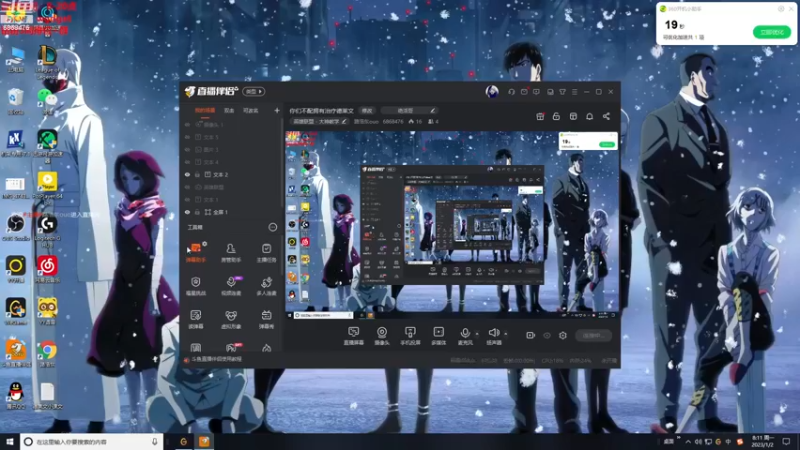The image size is (800, 450).
Task: Add a 手机投屏 phone mirroring source
Action: tap(410, 336)
